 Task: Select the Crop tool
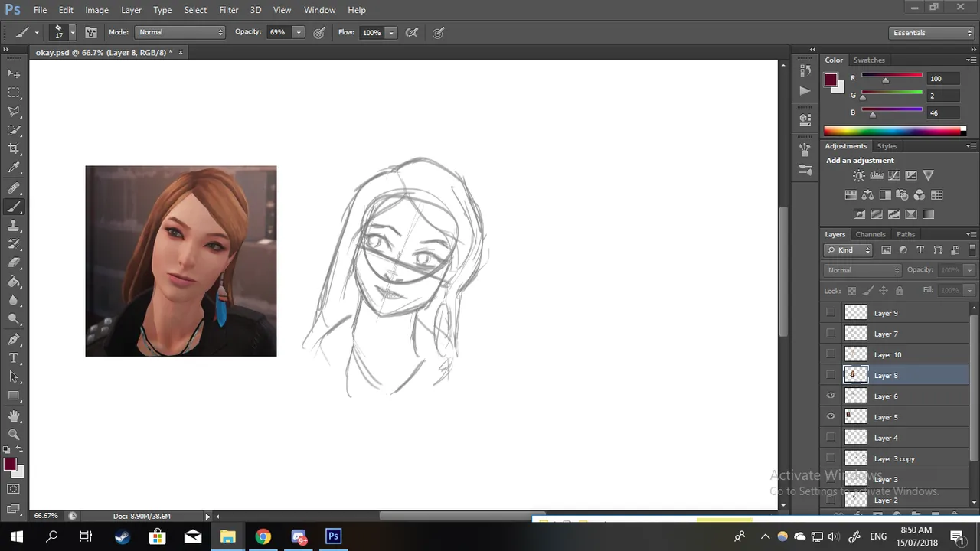(x=14, y=149)
